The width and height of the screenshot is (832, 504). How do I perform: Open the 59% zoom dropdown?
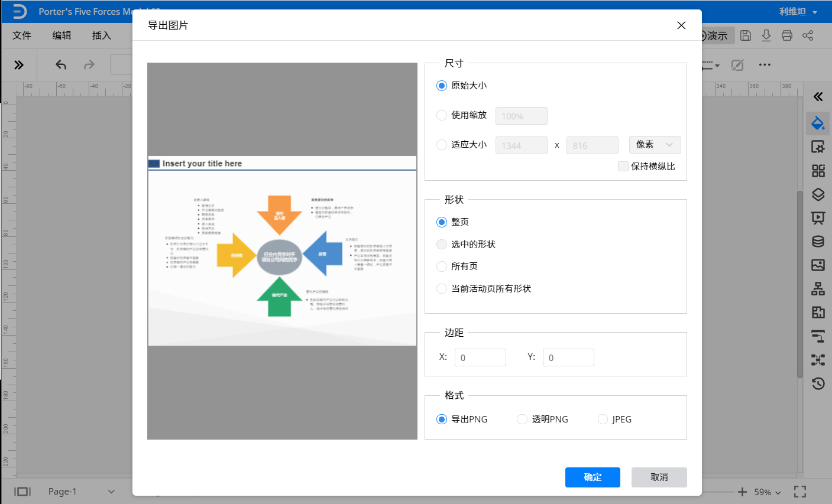pos(768,492)
